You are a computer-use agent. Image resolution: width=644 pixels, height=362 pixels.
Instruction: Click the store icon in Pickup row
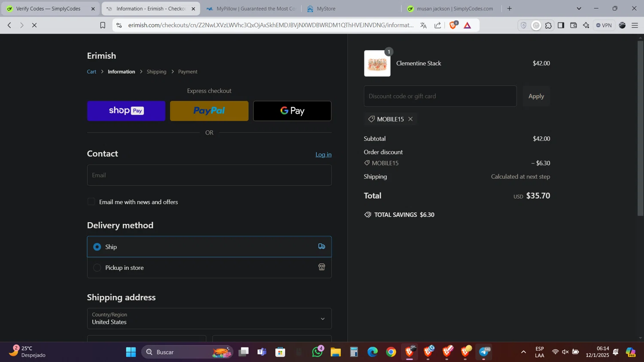pyautogui.click(x=322, y=267)
